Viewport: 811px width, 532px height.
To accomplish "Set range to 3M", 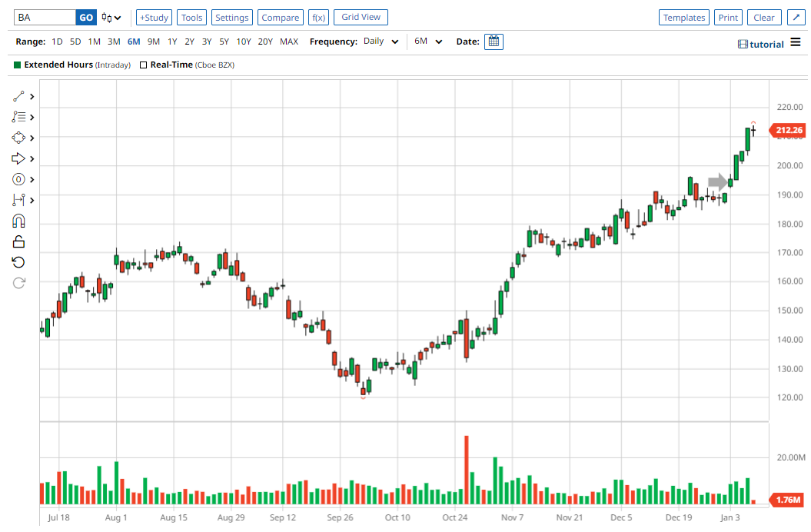I will [x=114, y=42].
